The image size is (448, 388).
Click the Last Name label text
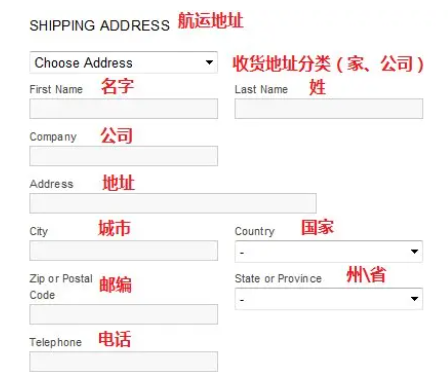261,89
